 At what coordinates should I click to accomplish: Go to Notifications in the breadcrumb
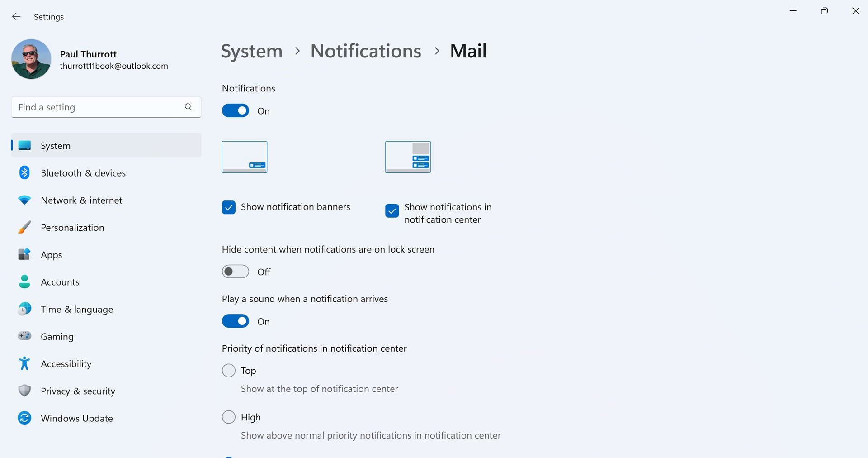(x=366, y=51)
